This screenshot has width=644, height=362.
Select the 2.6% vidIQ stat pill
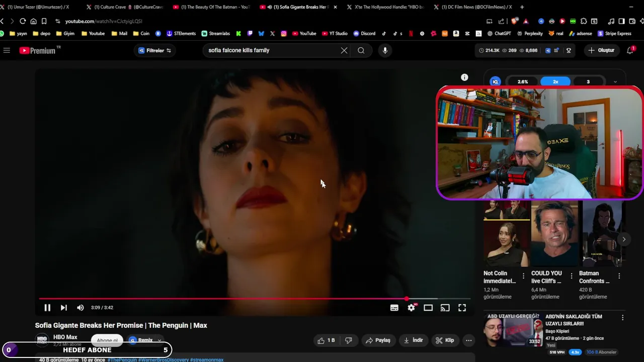[523, 81]
